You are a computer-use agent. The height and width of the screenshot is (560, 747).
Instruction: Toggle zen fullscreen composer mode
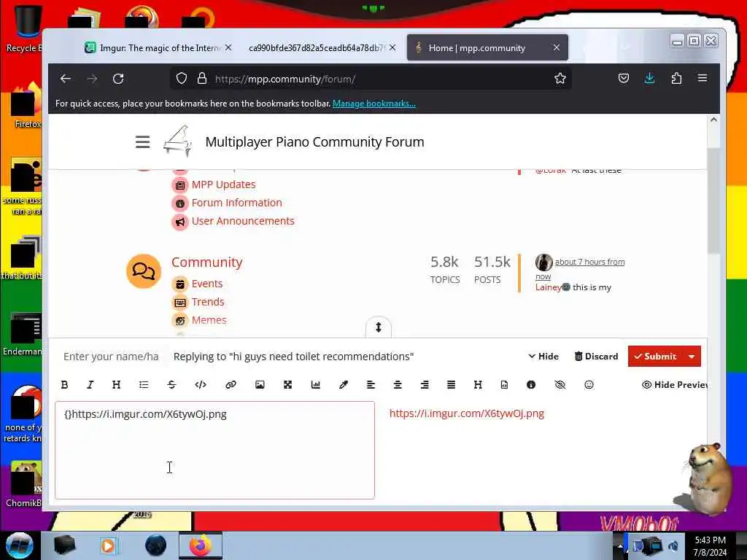[287, 385]
